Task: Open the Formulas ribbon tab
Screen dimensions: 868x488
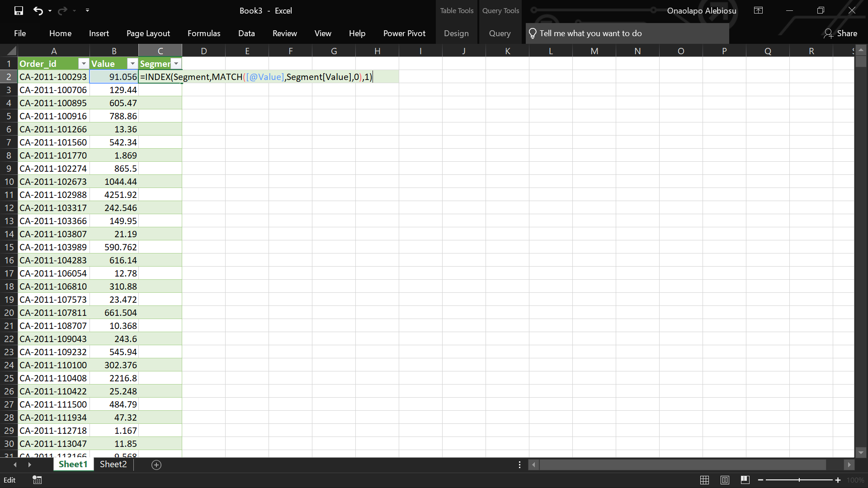Action: point(204,33)
